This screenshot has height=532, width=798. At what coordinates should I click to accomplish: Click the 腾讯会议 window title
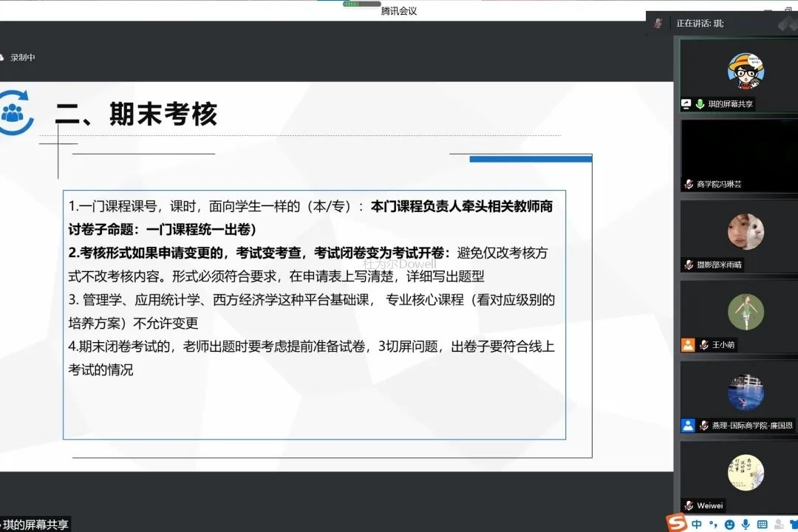[399, 11]
